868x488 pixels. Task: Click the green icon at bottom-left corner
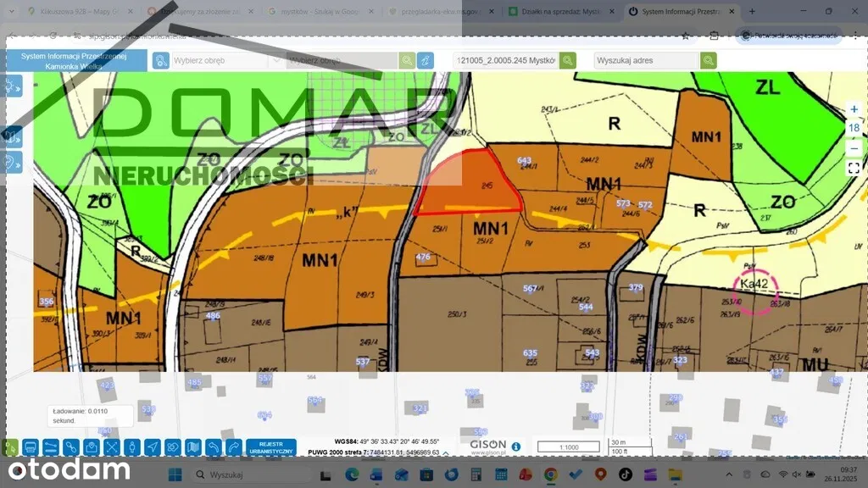coord(10,446)
